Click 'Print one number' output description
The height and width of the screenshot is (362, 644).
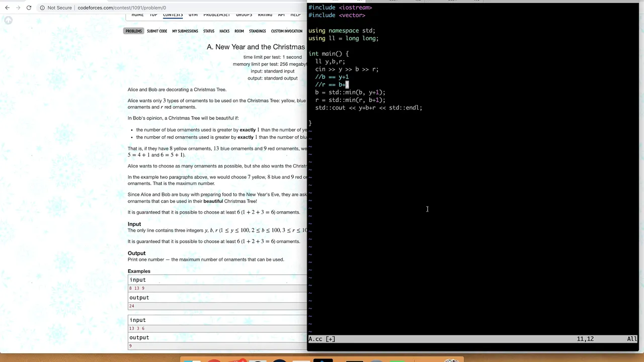206,260
